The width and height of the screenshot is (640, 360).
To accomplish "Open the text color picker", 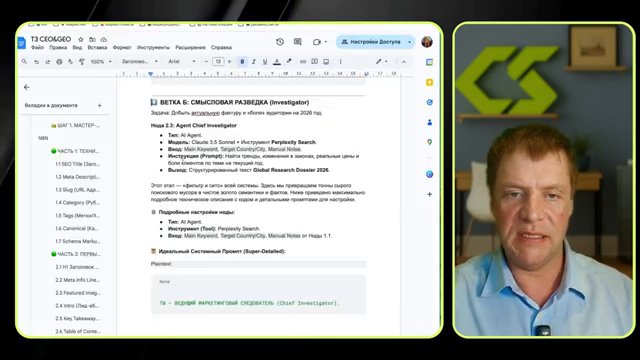I will tap(277, 62).
